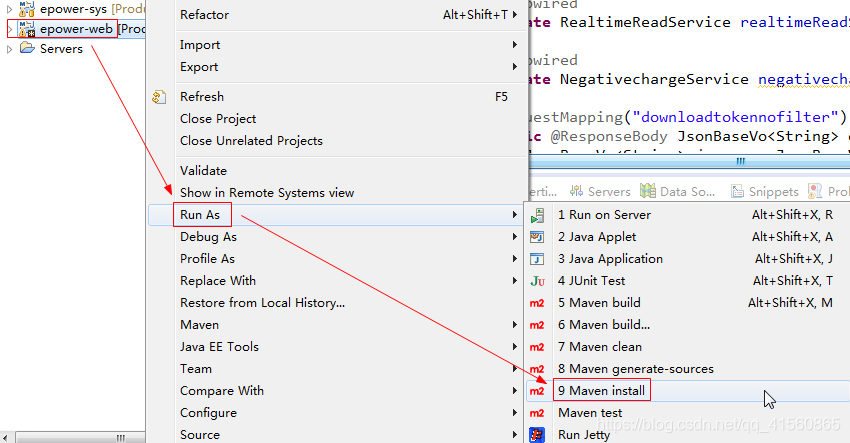This screenshot has height=443, width=850.
Task: Choose Close Unrelated Projects
Action: pyautogui.click(x=251, y=141)
